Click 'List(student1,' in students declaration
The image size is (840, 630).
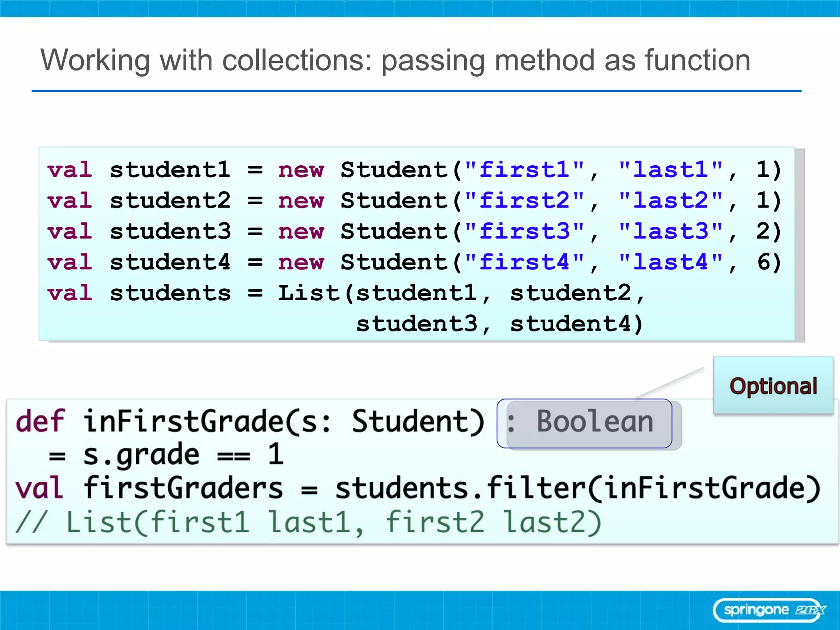(383, 293)
